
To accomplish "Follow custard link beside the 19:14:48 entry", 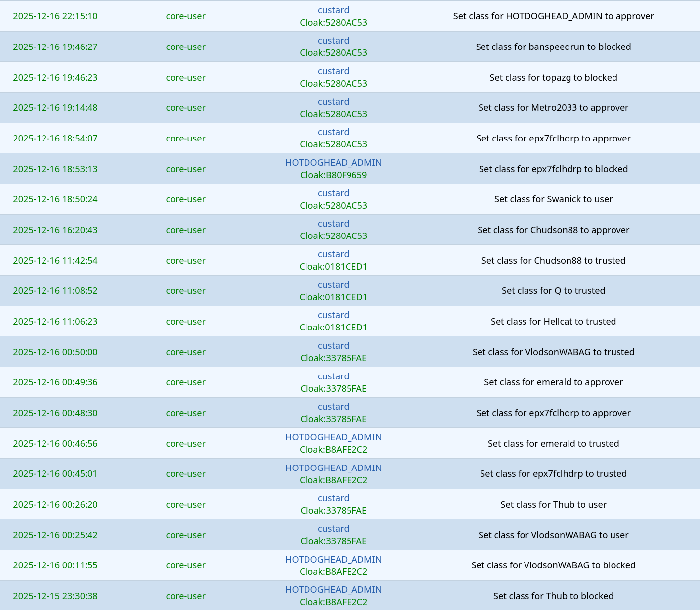I will (x=333, y=102).
